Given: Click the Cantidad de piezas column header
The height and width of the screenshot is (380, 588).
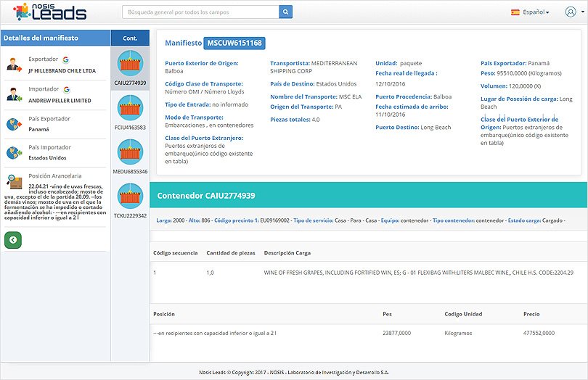Looking at the screenshot, I should pos(231,253).
